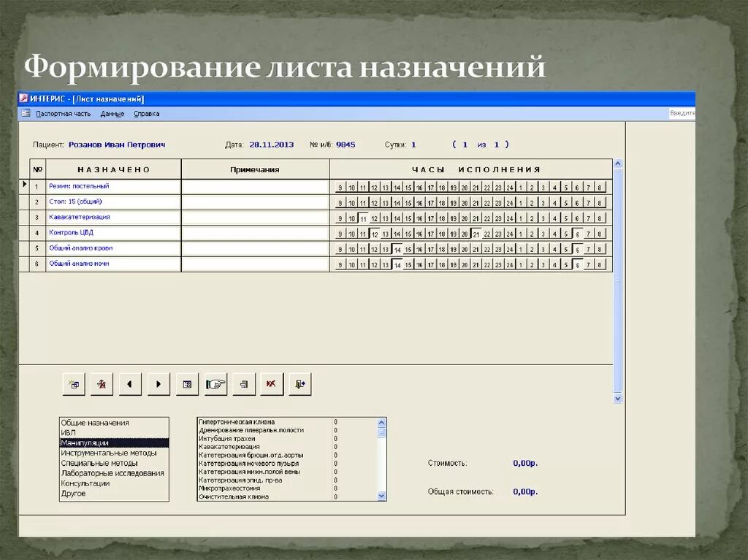Select Общий анализ мочи assignment
The image size is (748, 560).
click(113, 264)
